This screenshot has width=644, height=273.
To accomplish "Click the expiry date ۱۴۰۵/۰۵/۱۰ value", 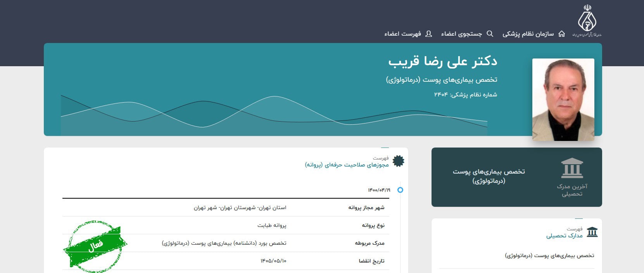I will [273, 261].
